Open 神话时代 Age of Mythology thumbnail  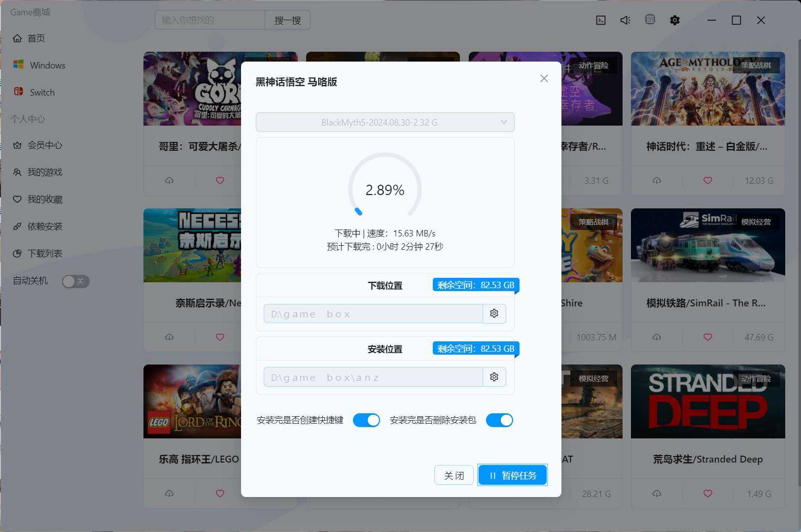point(708,89)
